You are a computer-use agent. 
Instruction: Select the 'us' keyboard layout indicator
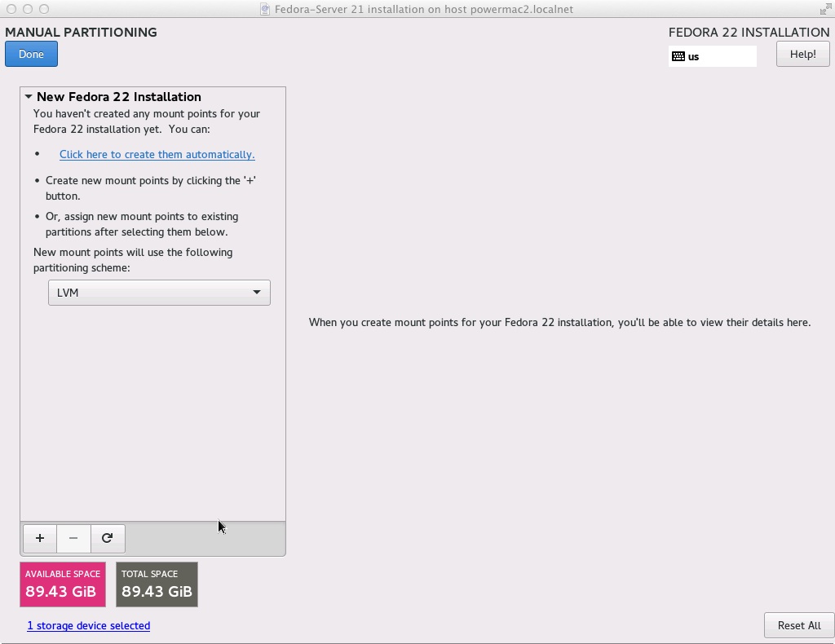[713, 56]
